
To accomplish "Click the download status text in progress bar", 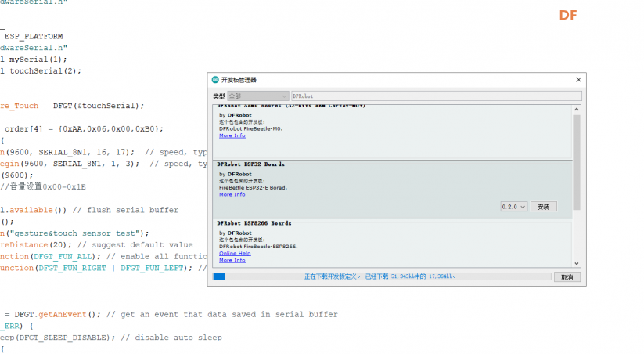I will (380, 276).
